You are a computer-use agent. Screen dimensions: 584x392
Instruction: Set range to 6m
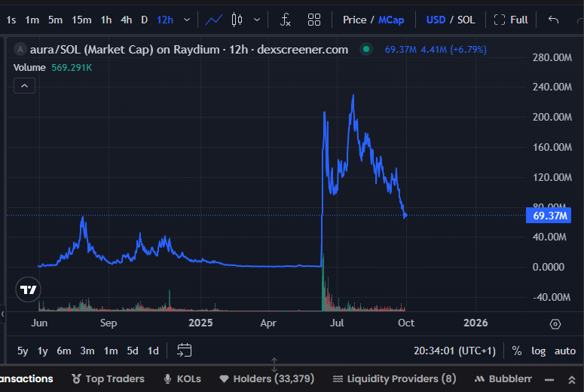pyautogui.click(x=64, y=351)
